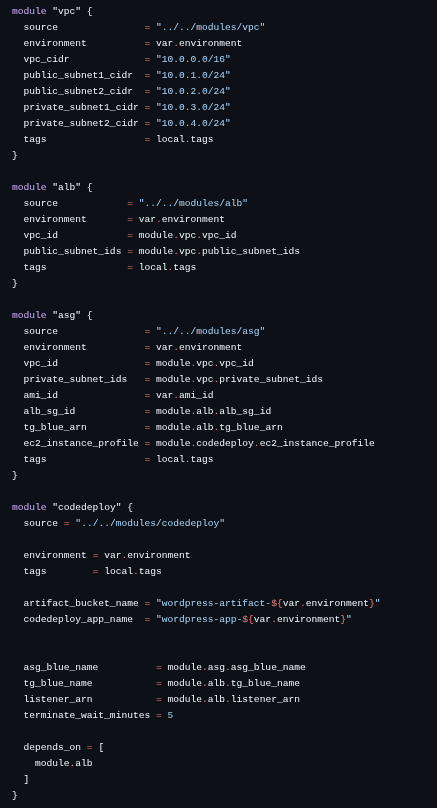Click the "../../modules/alb" source path

[x=193, y=203]
